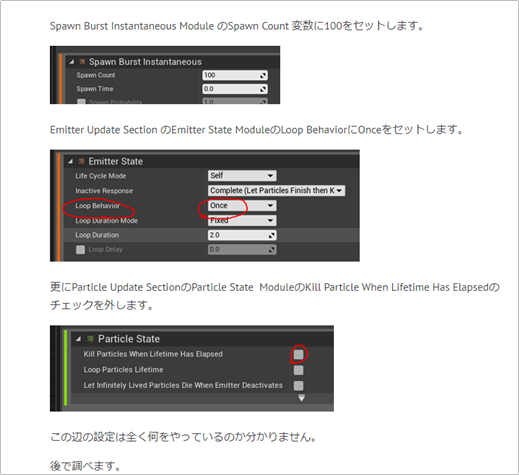
Task: Toggle Kill Particles When Lifetime Has Elapsed
Action: click(x=298, y=354)
